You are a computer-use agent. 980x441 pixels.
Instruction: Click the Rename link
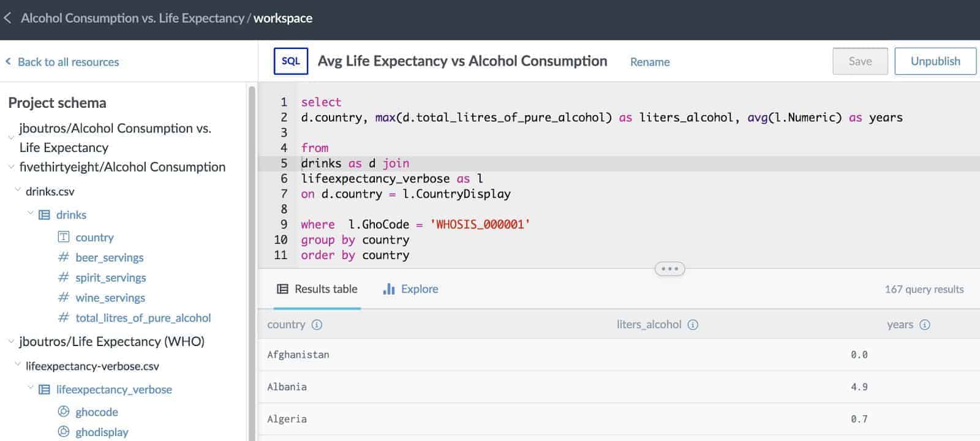point(650,62)
